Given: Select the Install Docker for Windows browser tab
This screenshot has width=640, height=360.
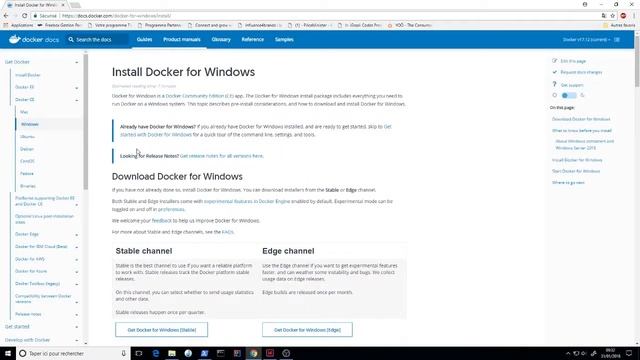Looking at the screenshot, I should pos(35,5).
